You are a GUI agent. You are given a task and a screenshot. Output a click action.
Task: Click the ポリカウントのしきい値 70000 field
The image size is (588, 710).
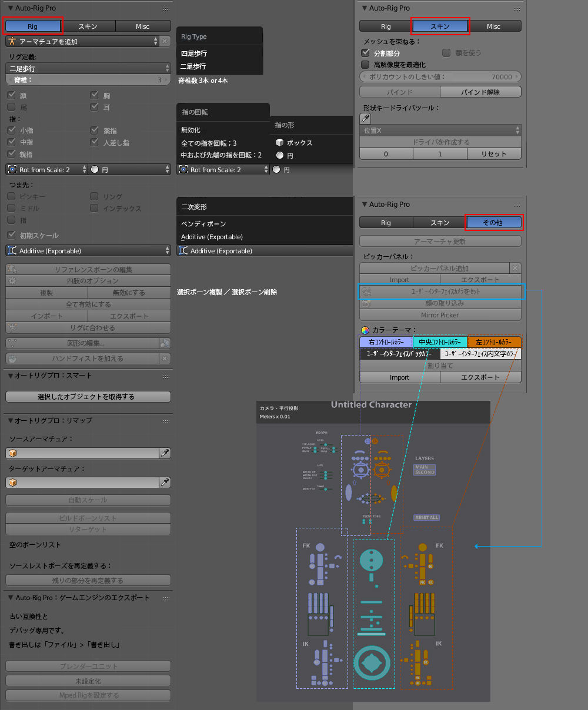(440, 76)
